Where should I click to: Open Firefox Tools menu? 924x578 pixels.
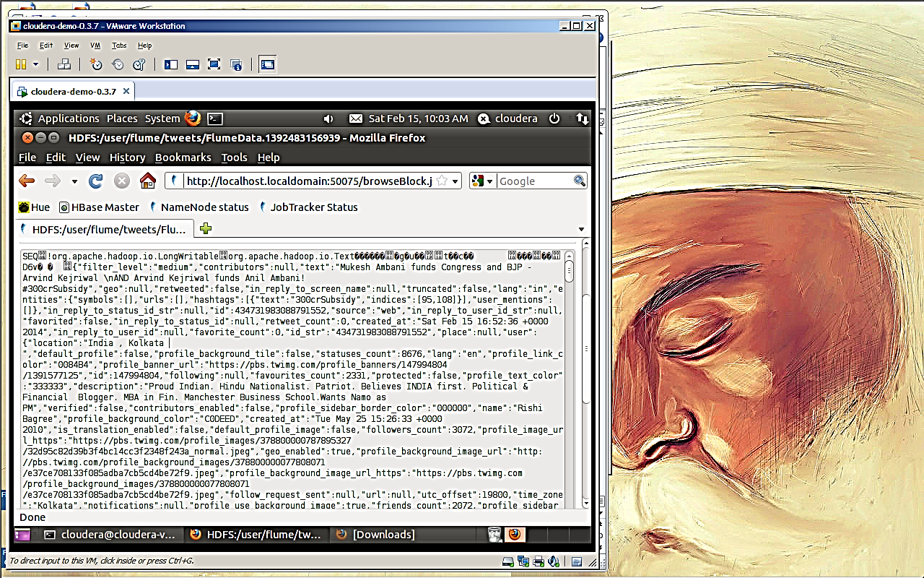tap(234, 158)
